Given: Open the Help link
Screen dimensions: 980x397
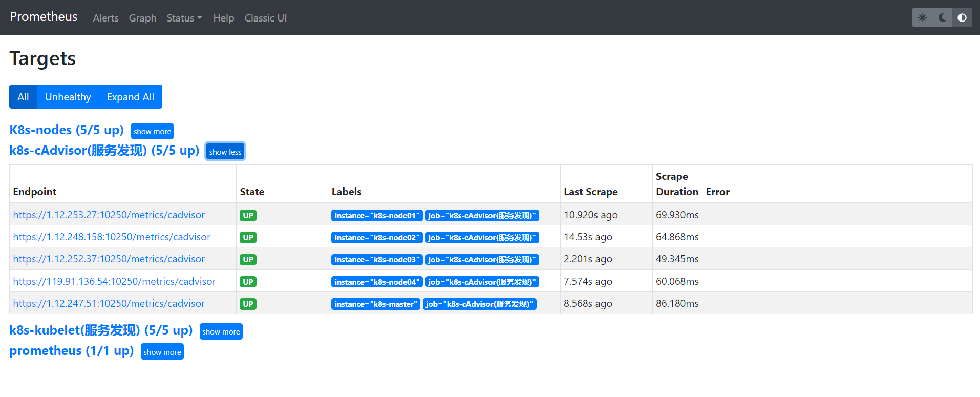Looking at the screenshot, I should click(224, 18).
